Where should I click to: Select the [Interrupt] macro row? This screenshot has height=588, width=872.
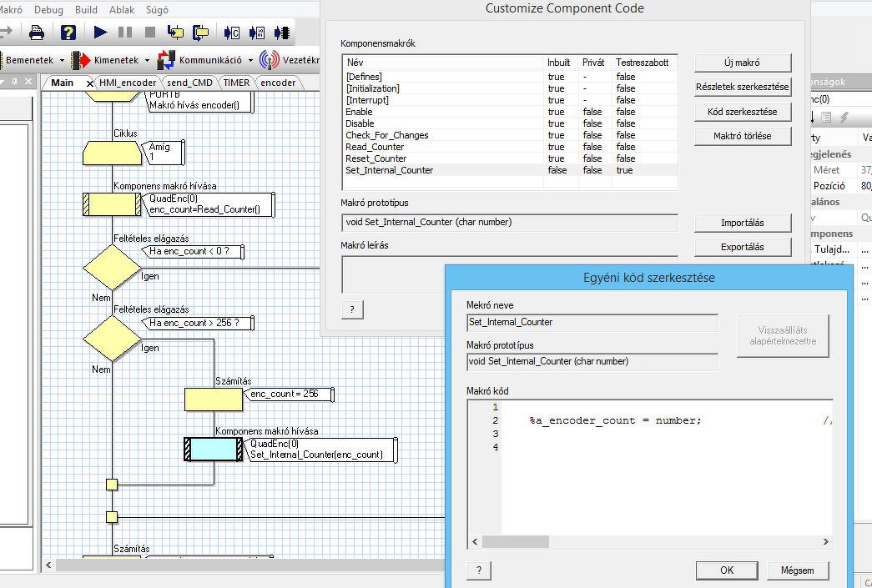509,100
